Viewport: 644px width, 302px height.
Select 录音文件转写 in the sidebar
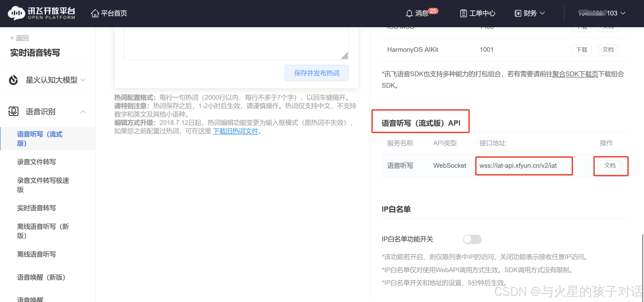37,162
